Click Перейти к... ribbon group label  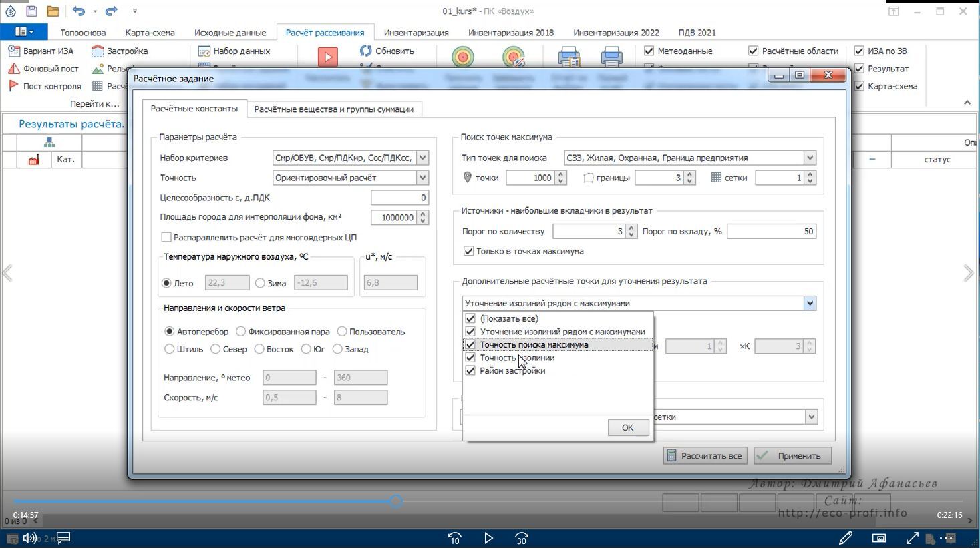[x=95, y=103]
